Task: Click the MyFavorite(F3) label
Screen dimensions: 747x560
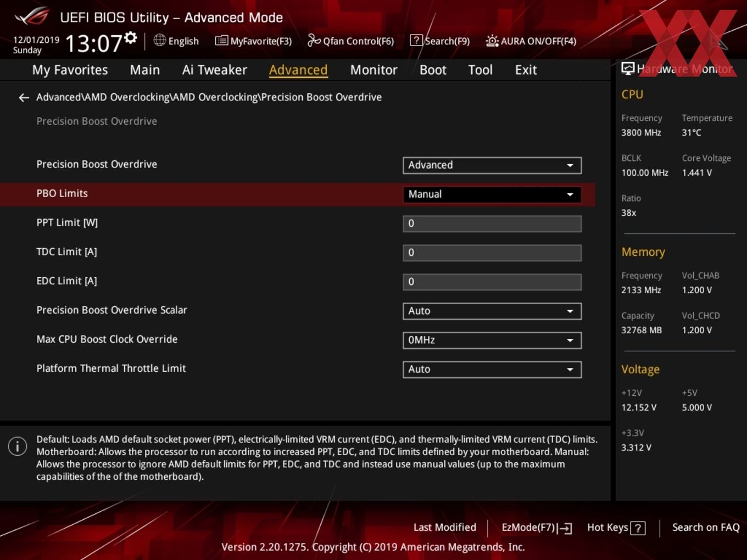Action: 261,41
